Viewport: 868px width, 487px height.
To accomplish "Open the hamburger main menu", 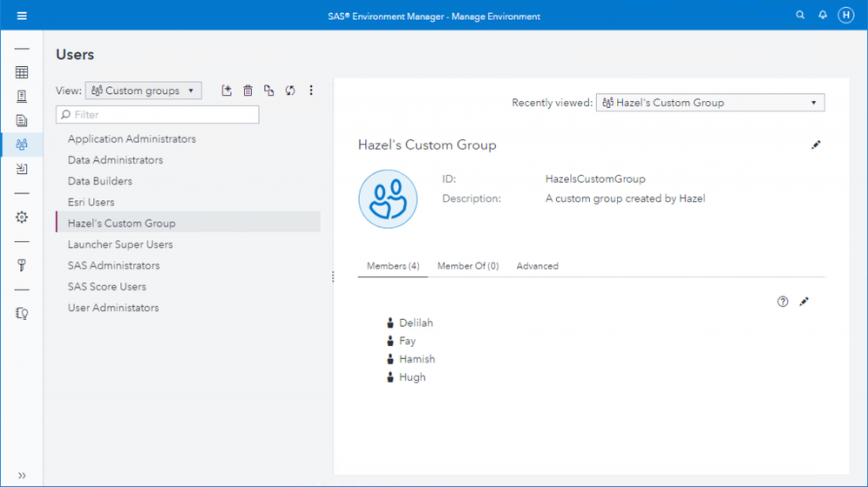I will pos(22,16).
